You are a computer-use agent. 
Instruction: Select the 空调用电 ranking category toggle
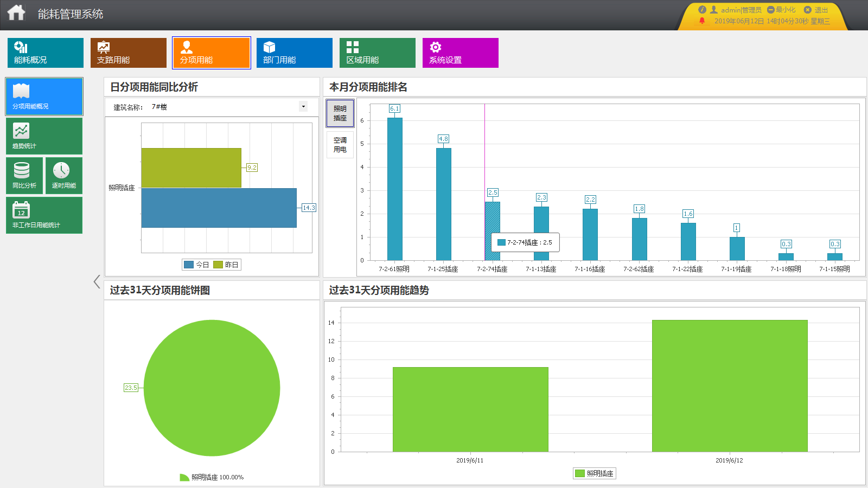pyautogui.click(x=340, y=145)
